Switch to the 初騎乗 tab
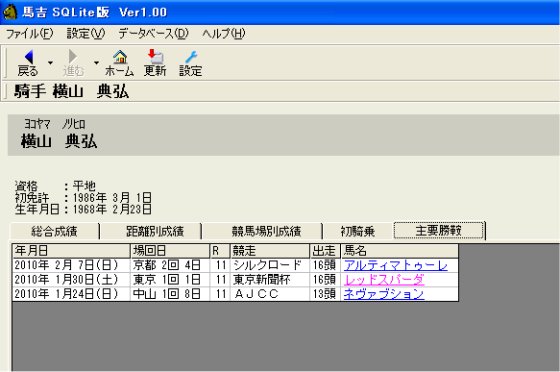This screenshot has height=372, width=560. [x=358, y=231]
